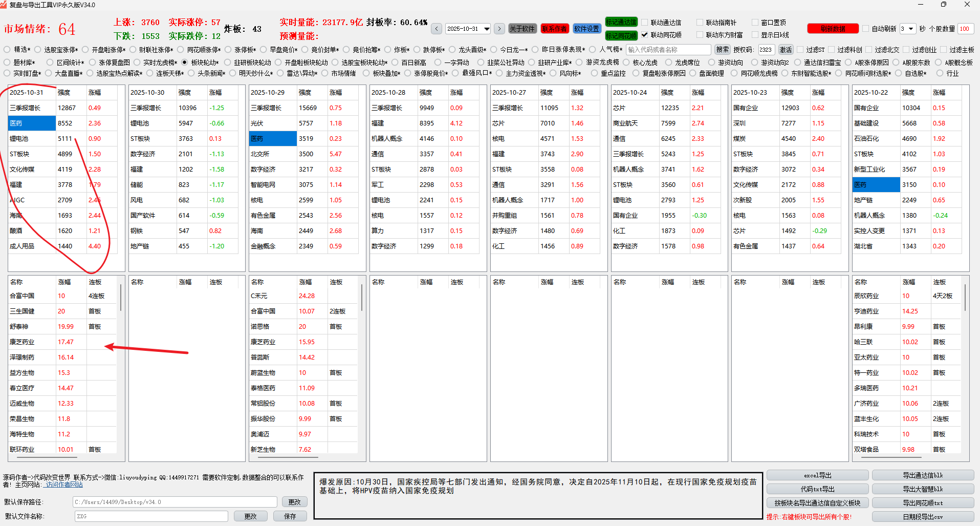Go to the next date with the right arrow

pos(499,29)
